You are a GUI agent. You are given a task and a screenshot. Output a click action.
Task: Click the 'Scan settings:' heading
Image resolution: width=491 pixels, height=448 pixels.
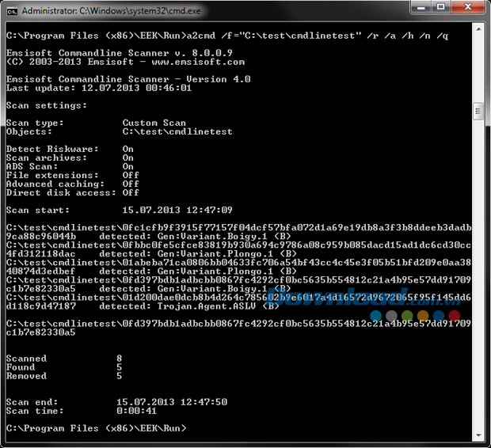[47, 105]
